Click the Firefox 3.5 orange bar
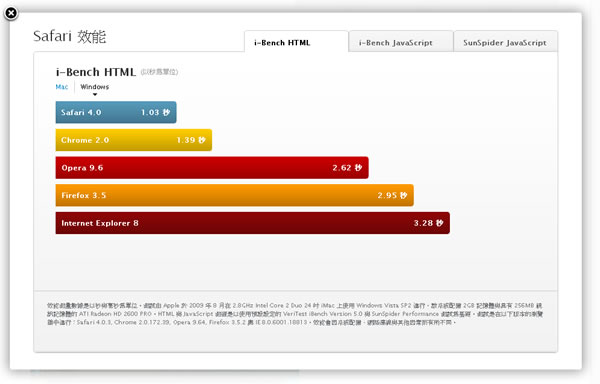The height and width of the screenshot is (384, 600). click(235, 195)
